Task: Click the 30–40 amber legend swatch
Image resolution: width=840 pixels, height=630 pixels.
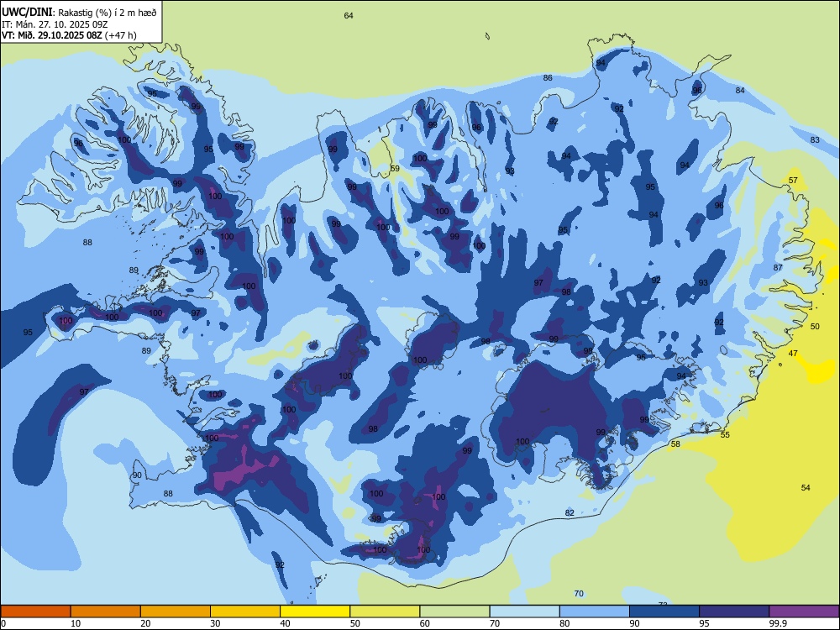Action: (245, 612)
